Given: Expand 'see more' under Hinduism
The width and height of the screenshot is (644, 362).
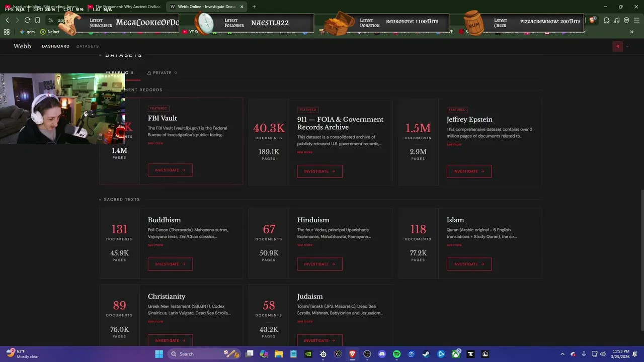Looking at the screenshot, I should [x=304, y=245].
